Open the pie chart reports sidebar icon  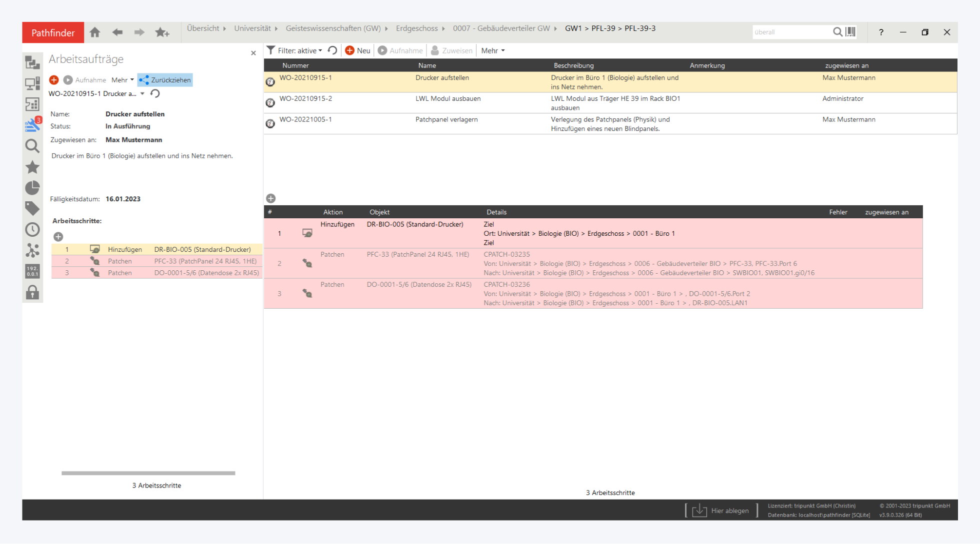click(x=32, y=188)
